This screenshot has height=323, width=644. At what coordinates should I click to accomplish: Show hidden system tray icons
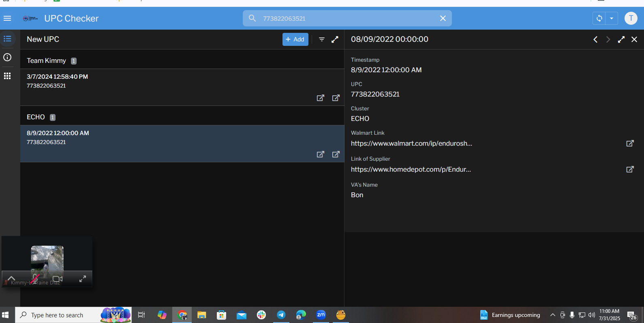click(552, 315)
